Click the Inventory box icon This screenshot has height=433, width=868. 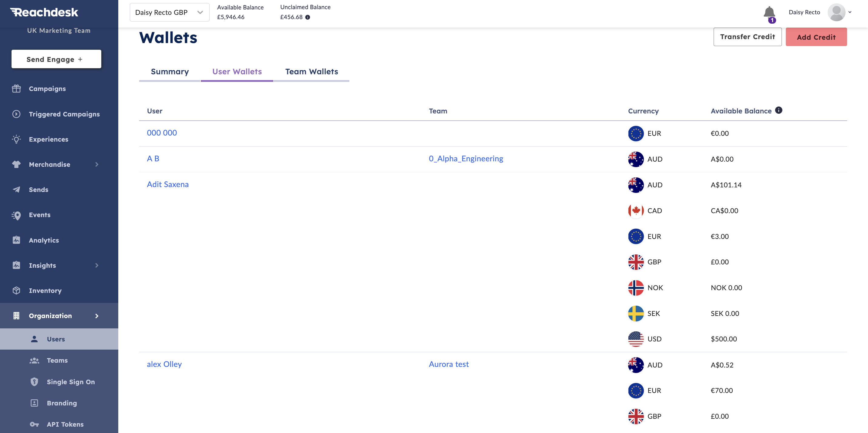(16, 290)
